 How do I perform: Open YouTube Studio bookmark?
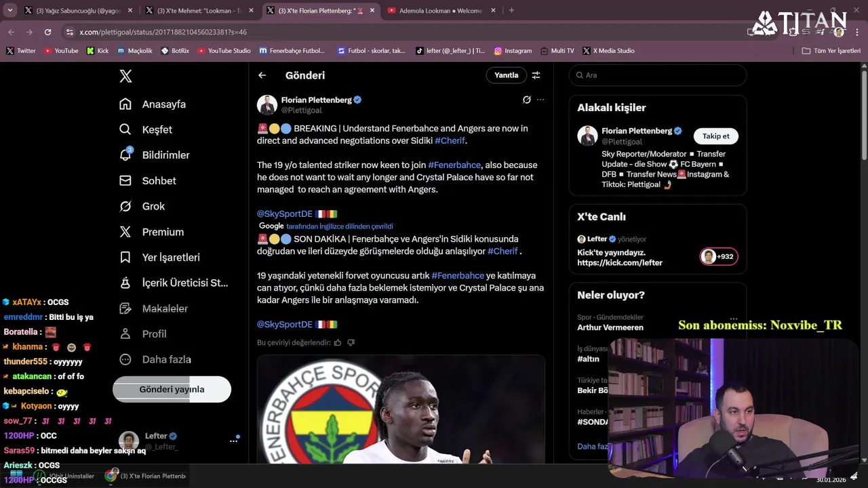click(x=224, y=51)
